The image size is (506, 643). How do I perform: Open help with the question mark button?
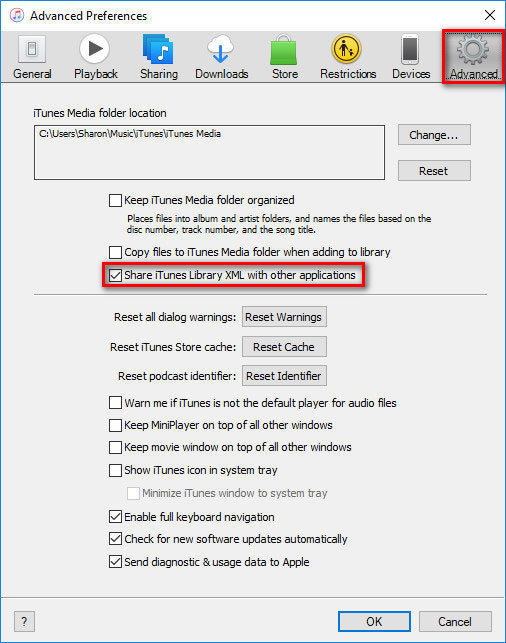tap(24, 622)
